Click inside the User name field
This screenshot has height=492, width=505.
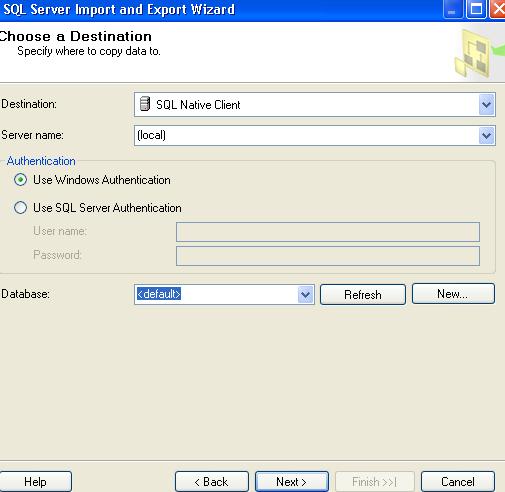pyautogui.click(x=328, y=232)
